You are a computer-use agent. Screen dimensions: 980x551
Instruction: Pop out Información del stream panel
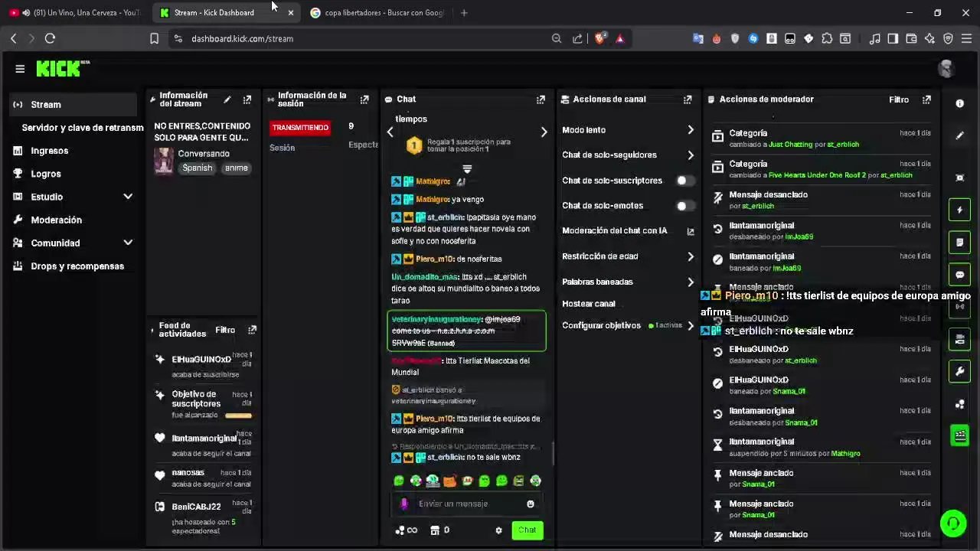247,99
